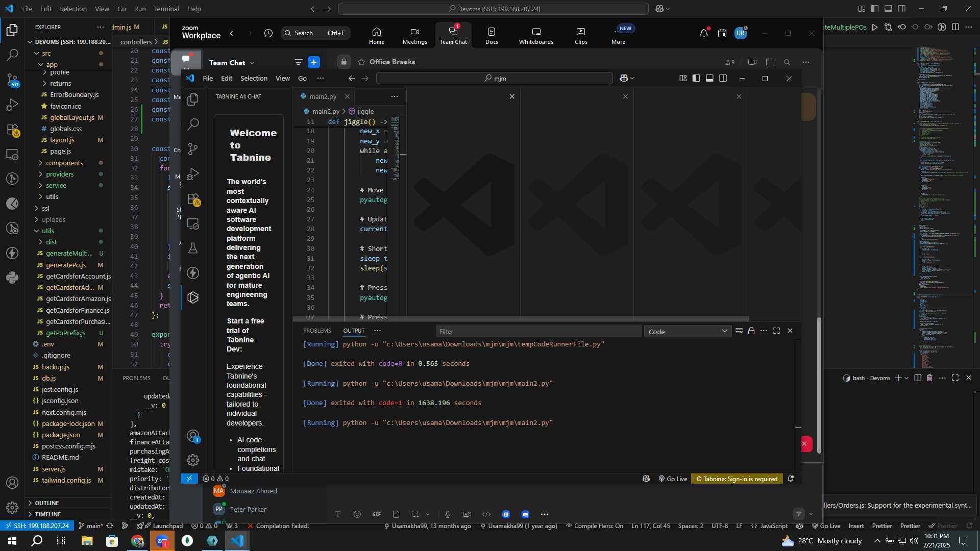The image size is (980, 551).
Task: Click Output Filter field
Action: [x=538, y=332]
